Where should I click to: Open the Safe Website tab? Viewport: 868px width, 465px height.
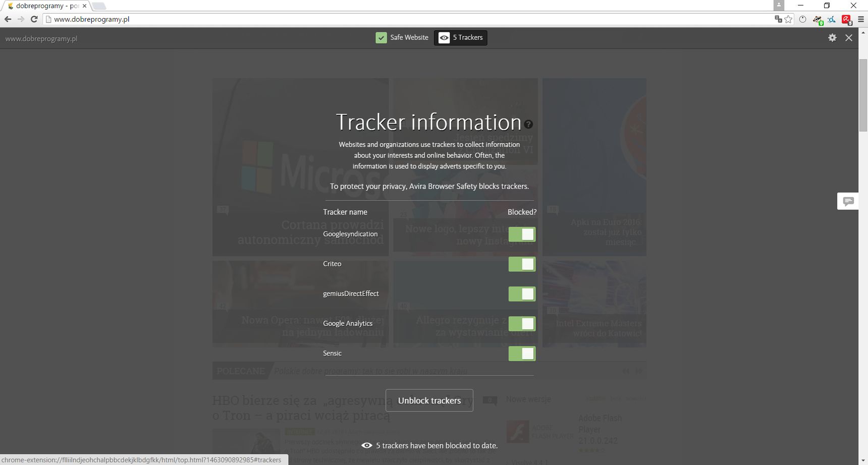pos(402,38)
